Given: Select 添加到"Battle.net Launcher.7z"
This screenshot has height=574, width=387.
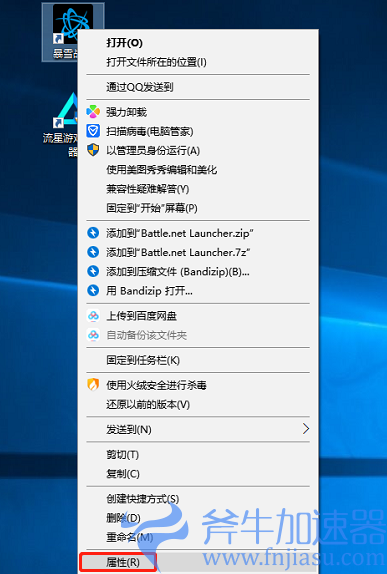Looking at the screenshot, I should tap(198, 253).
